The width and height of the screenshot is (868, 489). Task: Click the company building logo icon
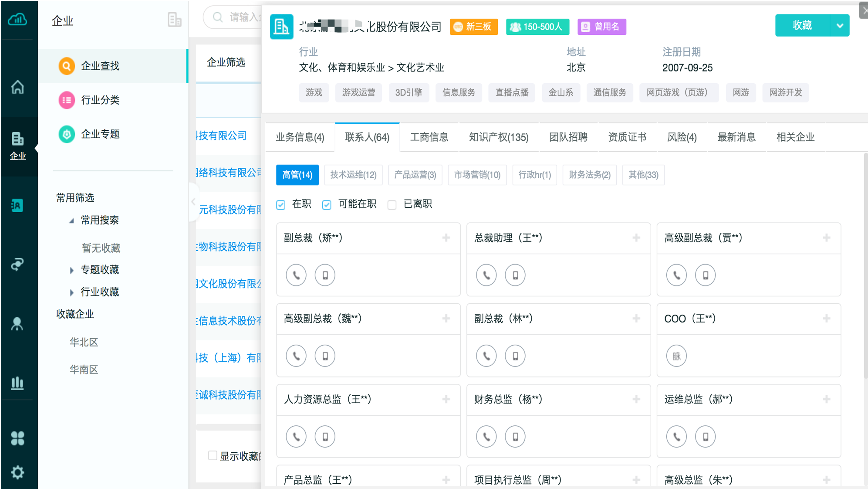coord(281,27)
